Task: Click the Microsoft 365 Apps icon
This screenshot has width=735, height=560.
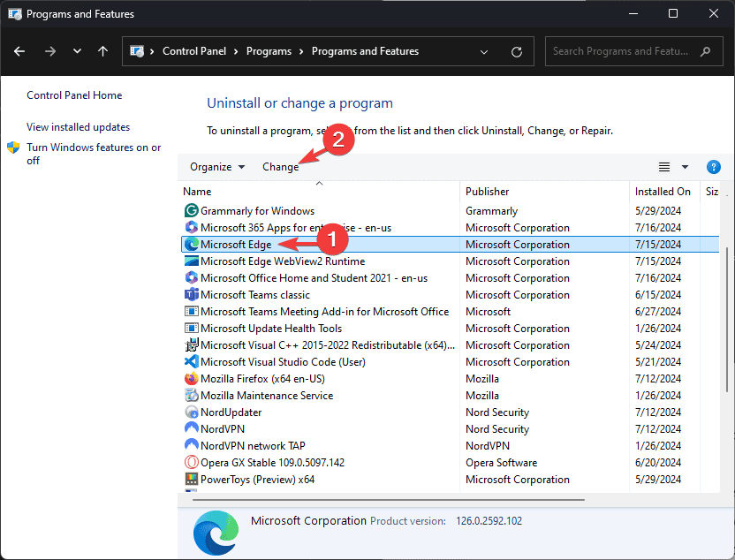Action: click(x=191, y=228)
